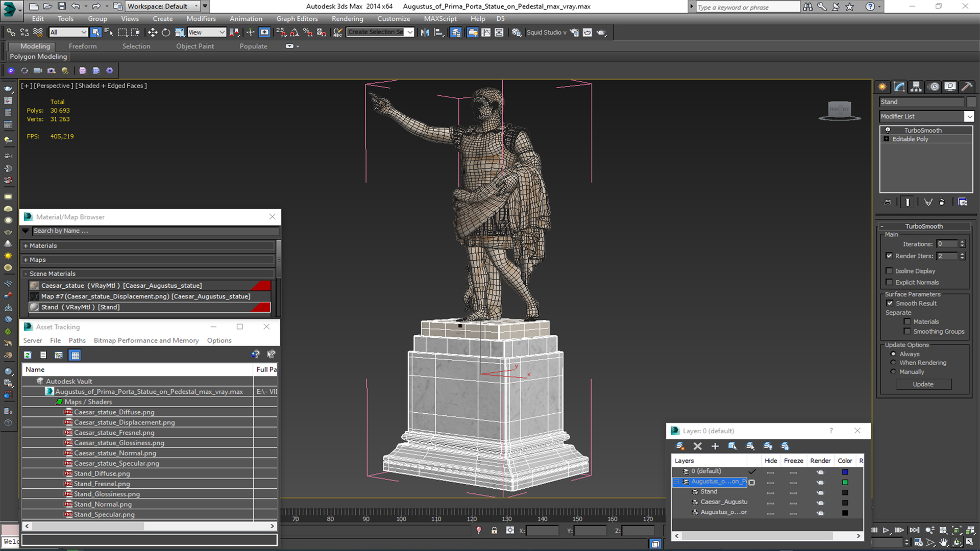The height and width of the screenshot is (551, 980).
Task: Click Make Unique icon under modifier stack
Action: 928,202
